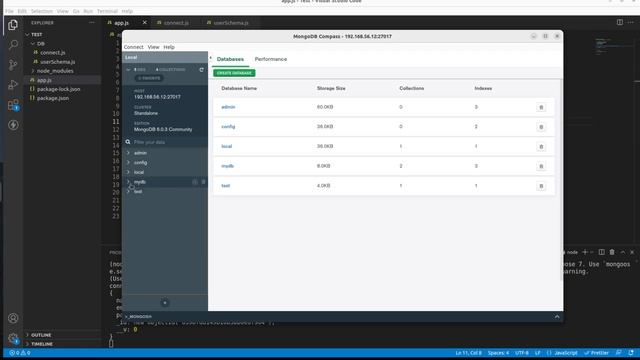Open the Explorer icon in VS Code activity bar
Screen dimensions: 640x360
pyautogui.click(x=13, y=25)
